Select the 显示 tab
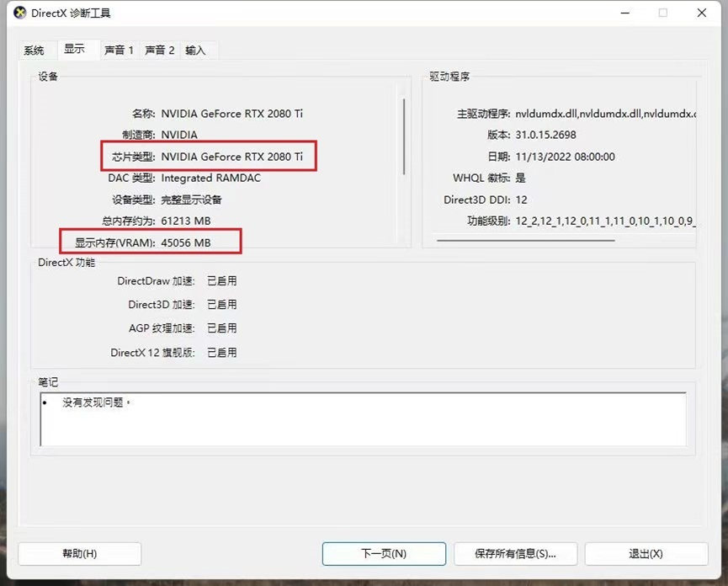Image resolution: width=728 pixels, height=586 pixels. (75, 50)
